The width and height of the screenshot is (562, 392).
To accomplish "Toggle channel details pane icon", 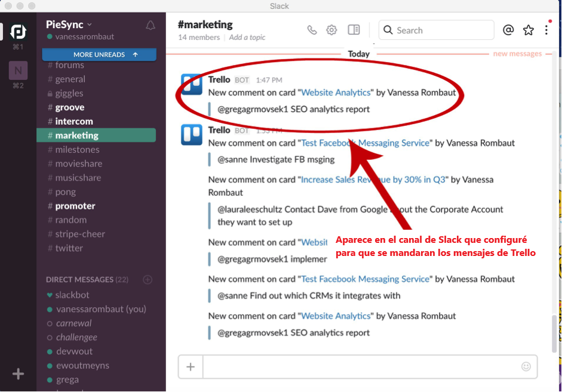I will (354, 30).
